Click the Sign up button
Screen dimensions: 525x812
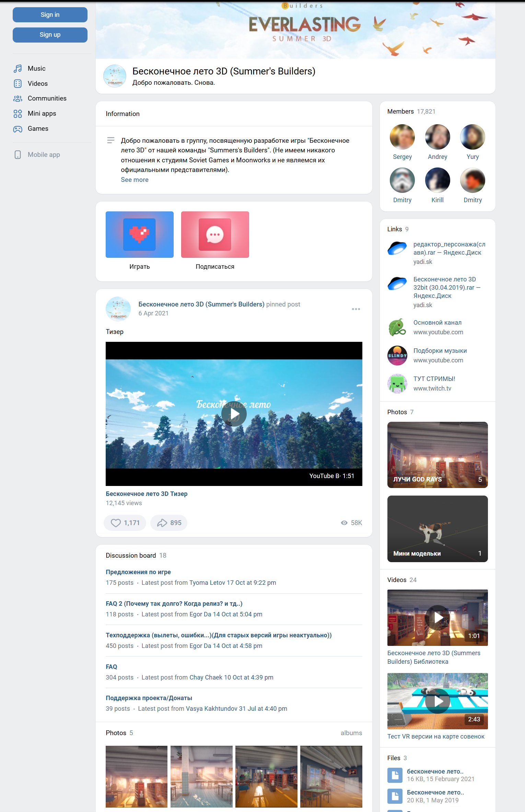(x=50, y=35)
